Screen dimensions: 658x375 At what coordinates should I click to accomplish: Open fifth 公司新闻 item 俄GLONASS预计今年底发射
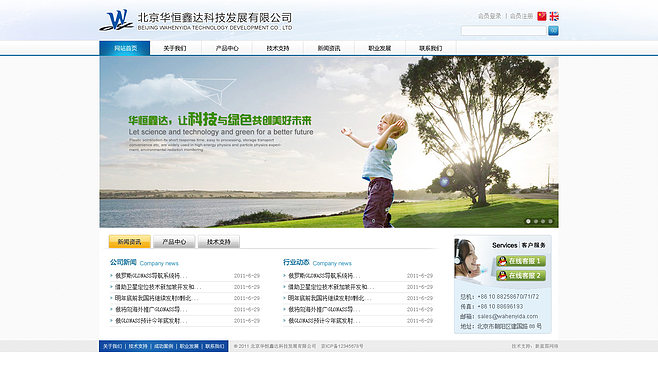point(151,320)
